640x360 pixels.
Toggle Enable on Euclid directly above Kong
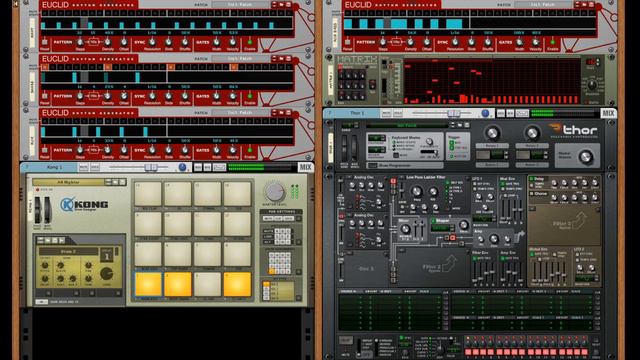click(250, 150)
